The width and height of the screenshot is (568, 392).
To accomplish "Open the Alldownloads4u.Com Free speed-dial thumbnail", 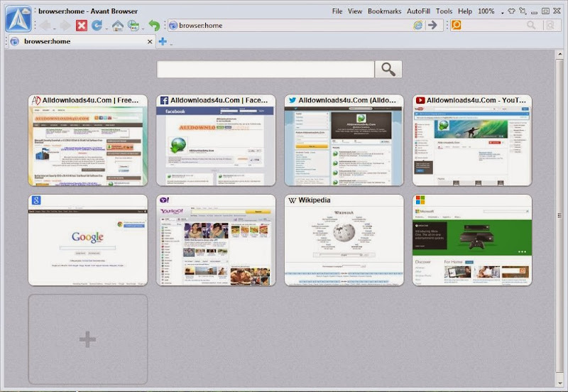I will pyautogui.click(x=88, y=141).
